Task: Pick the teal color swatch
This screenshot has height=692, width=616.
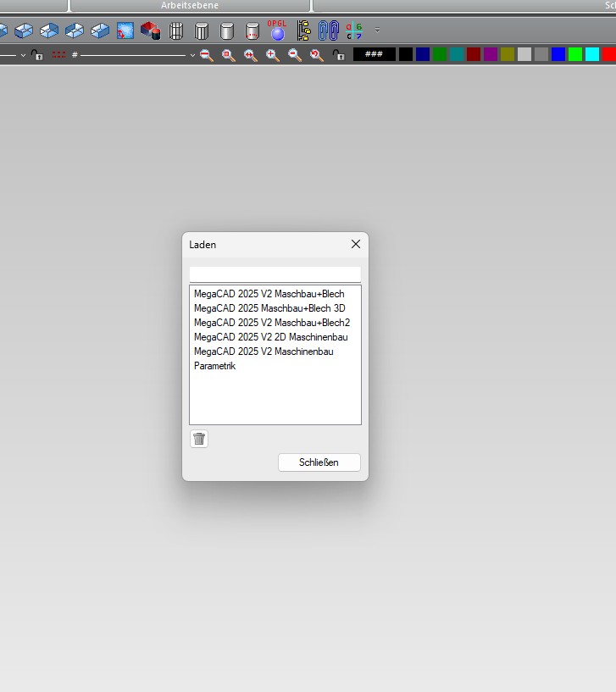Action: [457, 54]
